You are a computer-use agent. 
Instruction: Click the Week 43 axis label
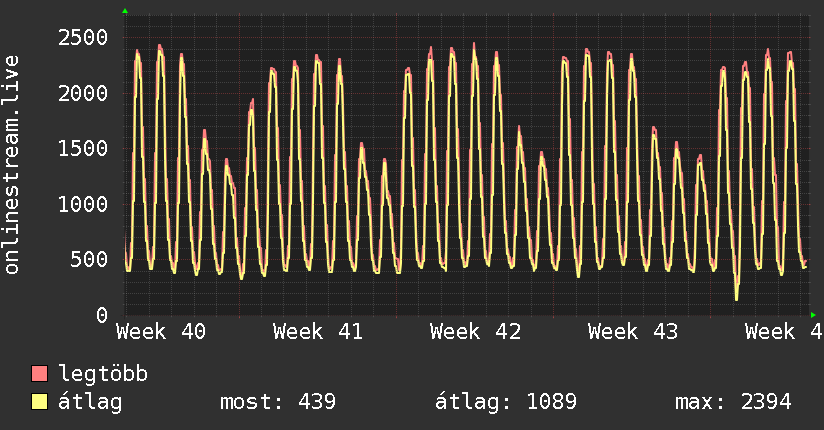pyautogui.click(x=633, y=332)
